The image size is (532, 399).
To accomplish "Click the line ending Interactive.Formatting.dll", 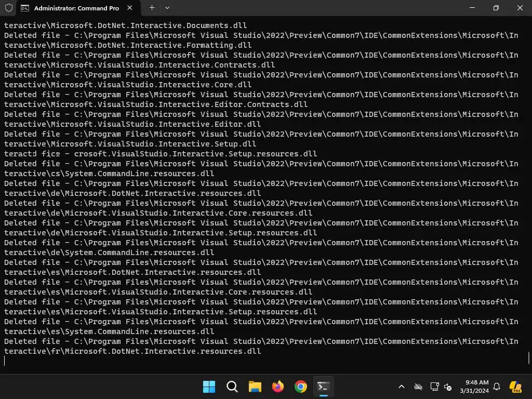I will (x=128, y=46).
